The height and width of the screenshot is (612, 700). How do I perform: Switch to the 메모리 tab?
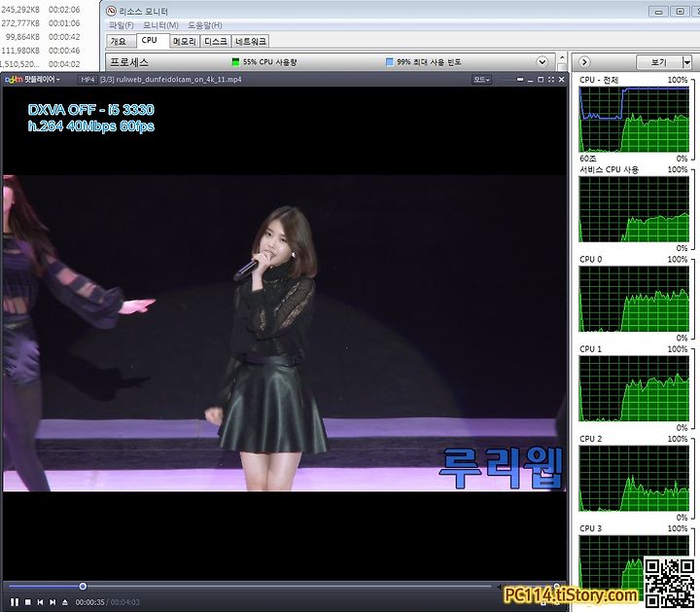(185, 42)
